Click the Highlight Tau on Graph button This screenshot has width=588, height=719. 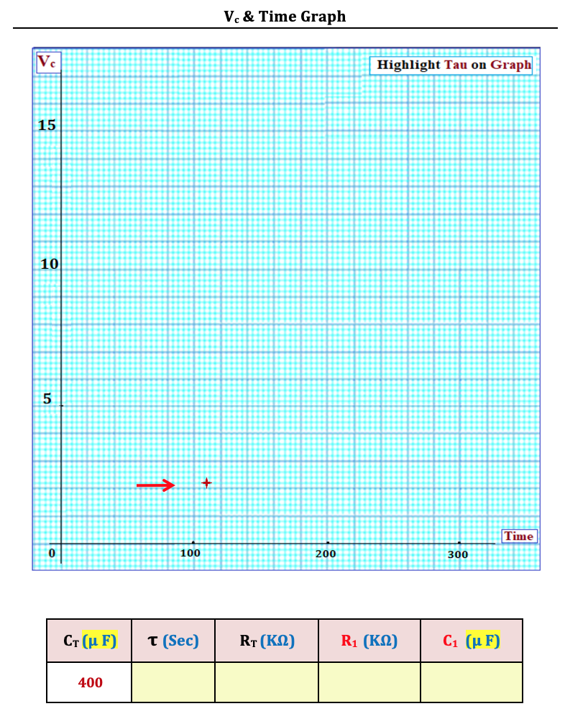[x=451, y=65]
